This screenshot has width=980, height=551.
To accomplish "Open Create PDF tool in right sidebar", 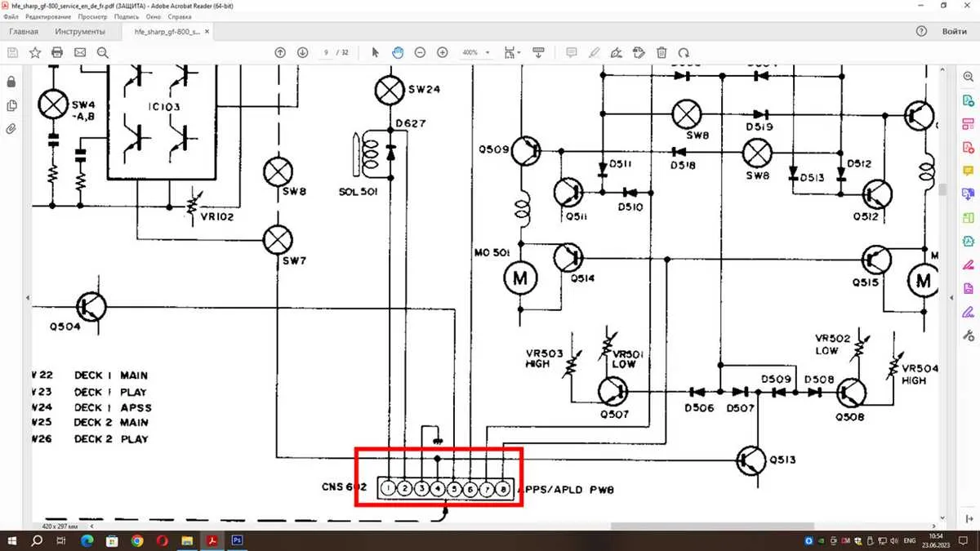I will [x=969, y=148].
